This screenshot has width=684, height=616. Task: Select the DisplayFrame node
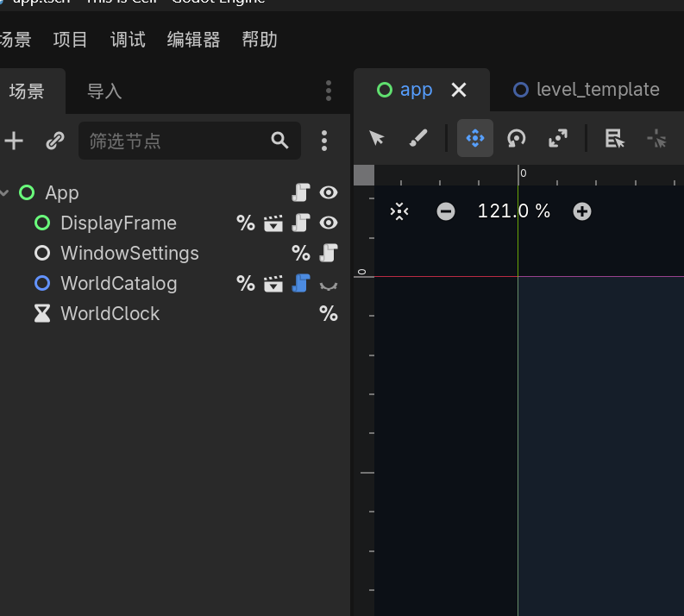pyautogui.click(x=119, y=223)
